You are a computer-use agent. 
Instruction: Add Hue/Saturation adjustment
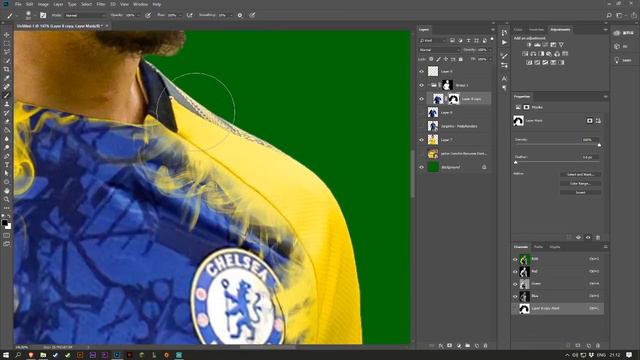[525, 54]
